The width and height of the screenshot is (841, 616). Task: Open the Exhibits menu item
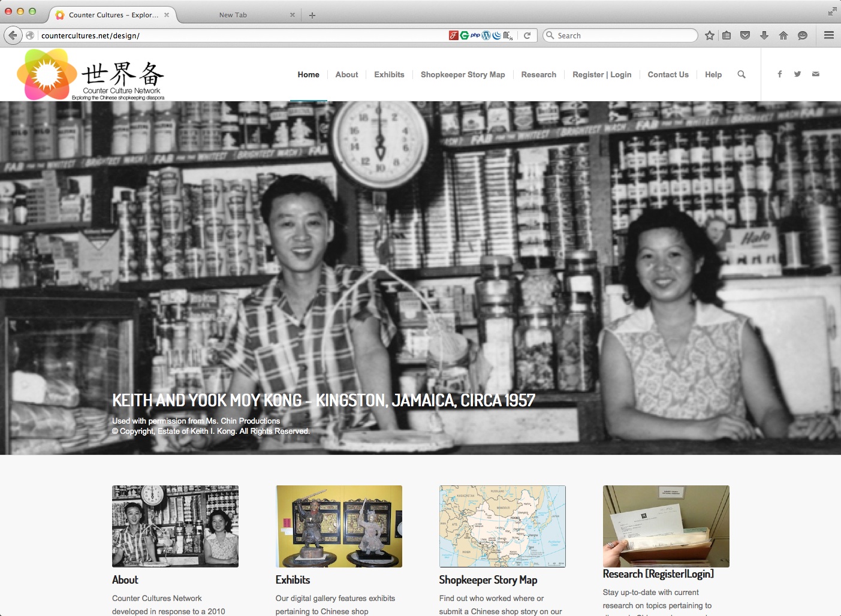[389, 74]
